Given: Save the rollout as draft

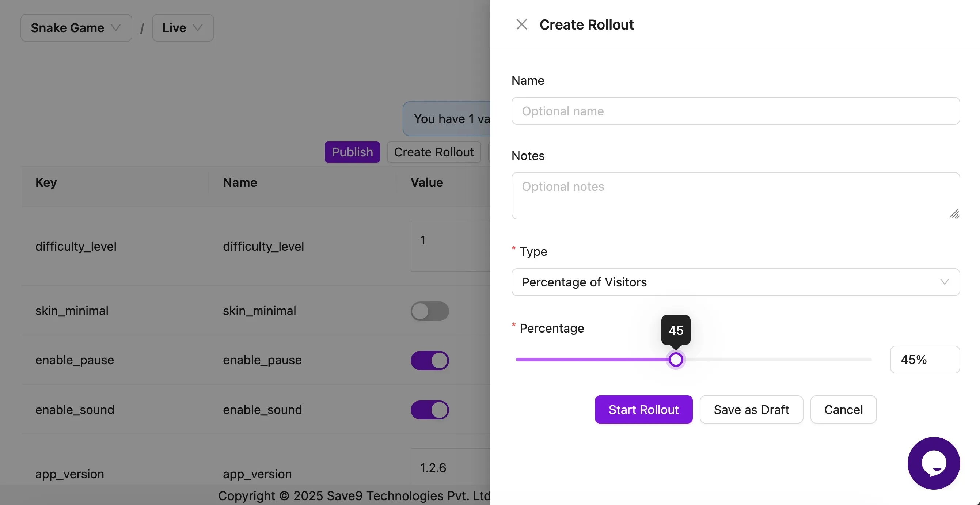Looking at the screenshot, I should [751, 410].
